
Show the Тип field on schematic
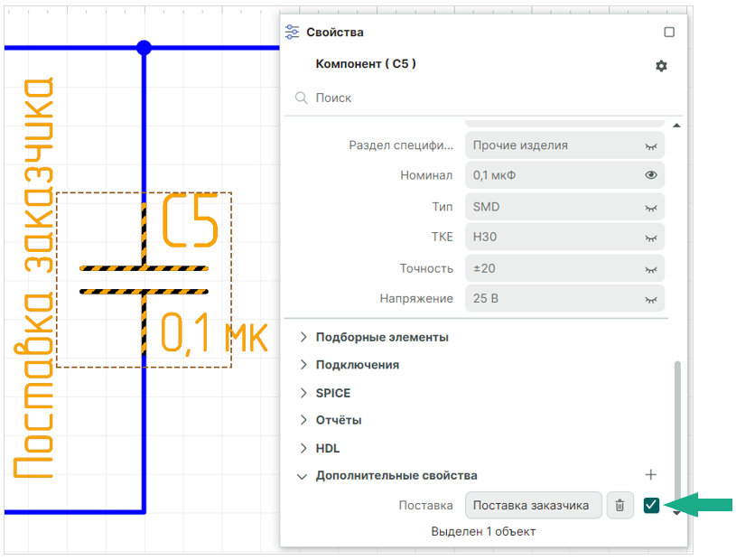coord(651,207)
